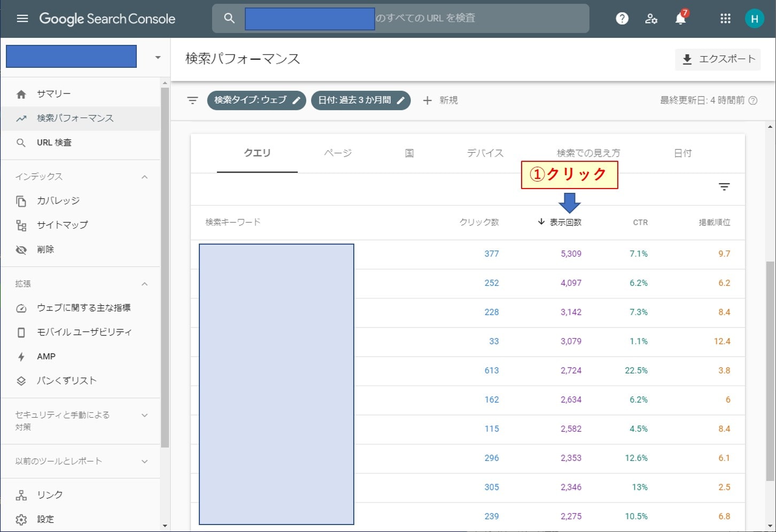Screen dimensions: 776x532
Task: Collapse the インデックス section
Action: coord(144,177)
